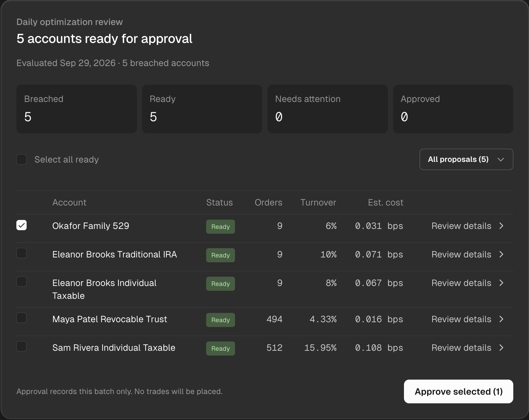Click the Evaluated Sep 29, 2026 line
Image resolution: width=529 pixels, height=420 pixels.
point(113,63)
